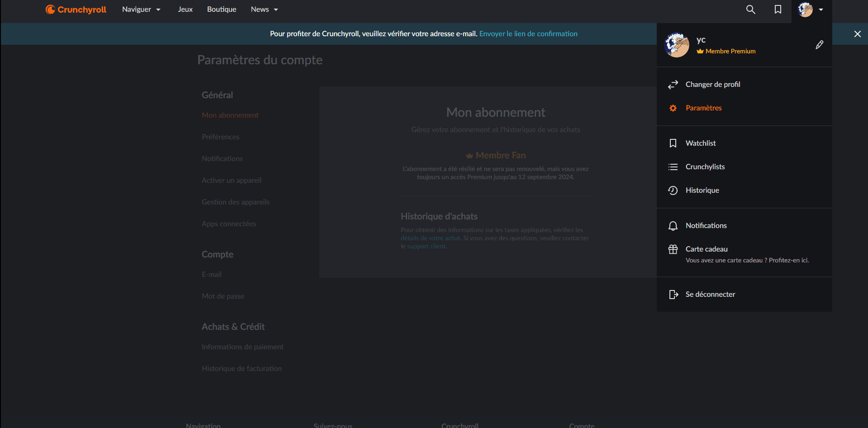This screenshot has width=868, height=428.
Task: Expand the Naviguer dropdown
Action: (141, 10)
